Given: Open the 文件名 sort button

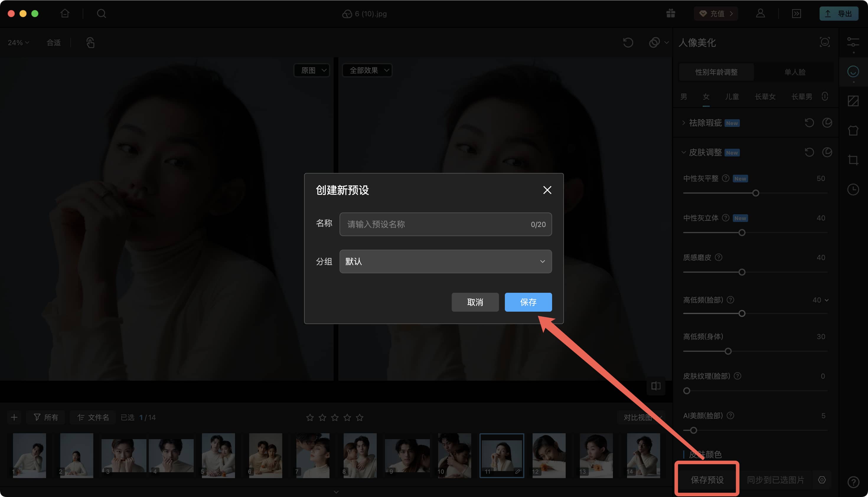Looking at the screenshot, I should pos(93,417).
